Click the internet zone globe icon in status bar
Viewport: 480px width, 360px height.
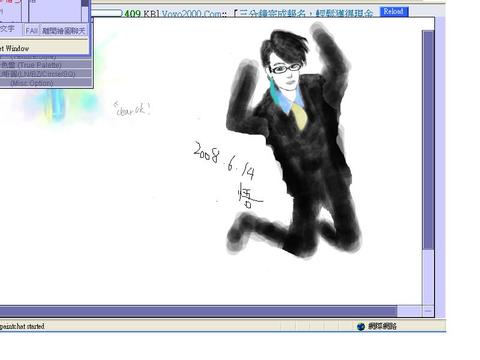[361, 326]
